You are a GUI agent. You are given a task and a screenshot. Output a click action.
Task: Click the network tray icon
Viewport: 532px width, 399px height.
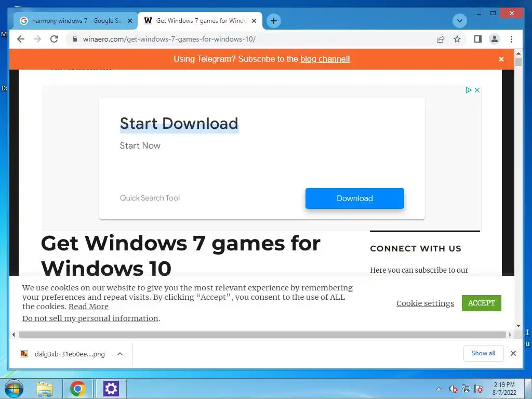(466, 389)
